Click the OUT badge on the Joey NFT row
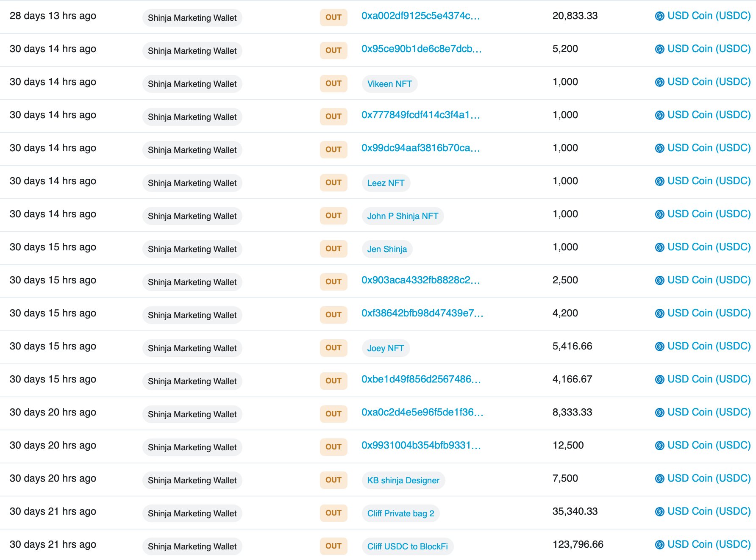756x560 pixels. click(334, 348)
